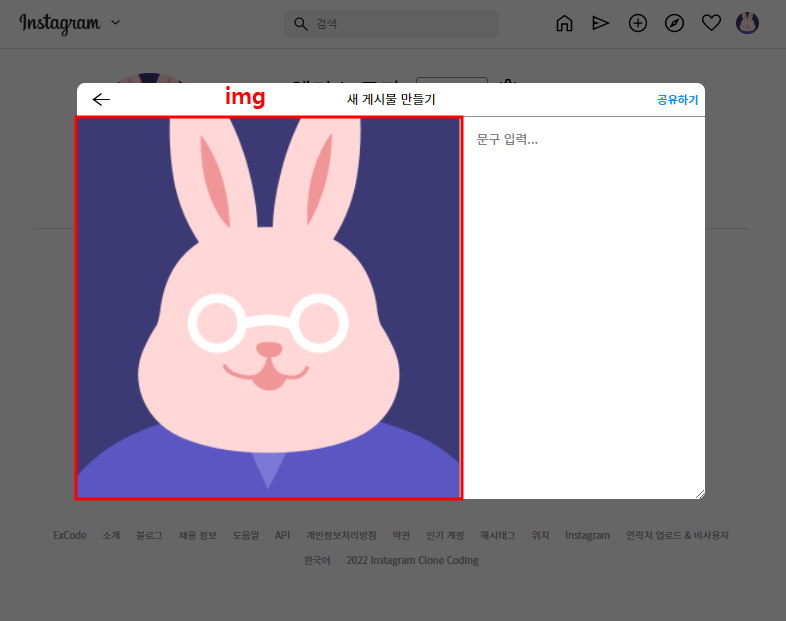Click the 2022 Instagram Clone Coding text
786x621 pixels.
[413, 560]
